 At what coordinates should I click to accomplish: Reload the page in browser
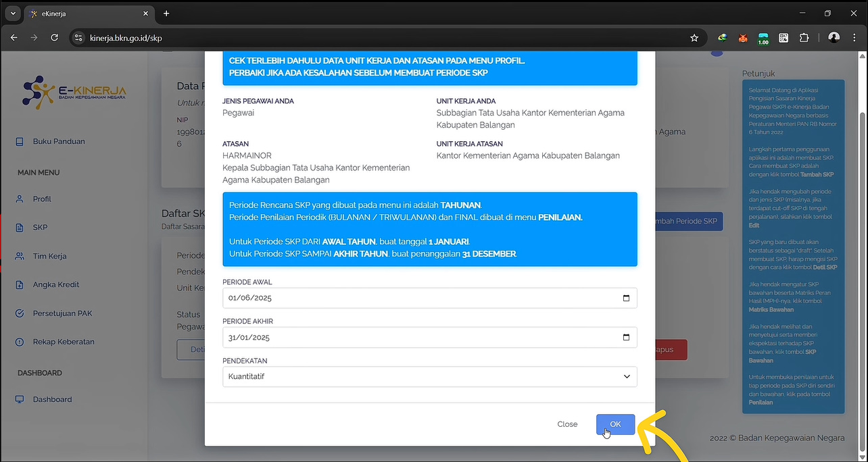[x=54, y=38]
